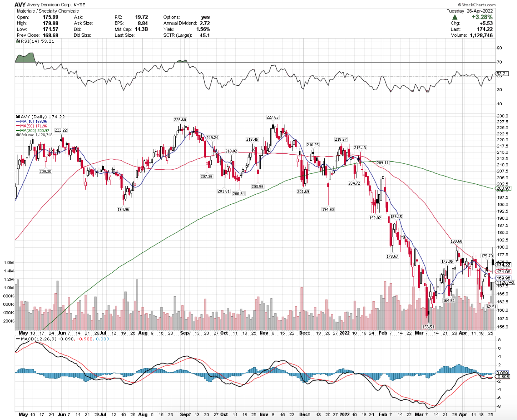Click the Last price 174.22 in header
Screen dimensions: 517x420
(x=485, y=29)
